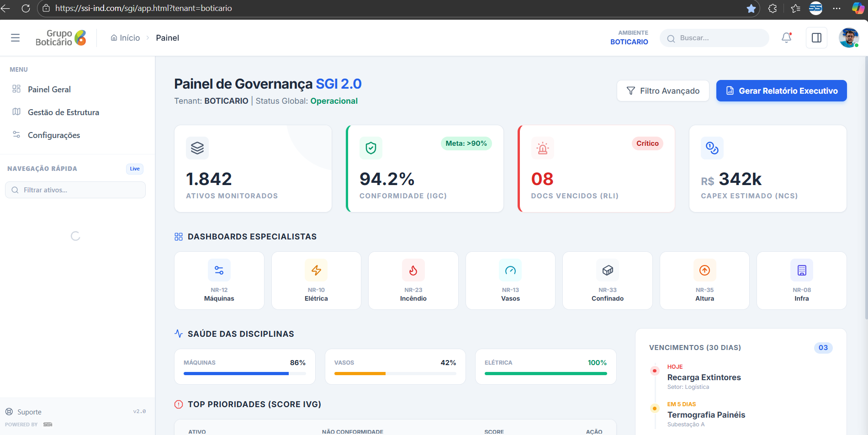
Task: Click the browser refresh icon
Action: point(26,8)
